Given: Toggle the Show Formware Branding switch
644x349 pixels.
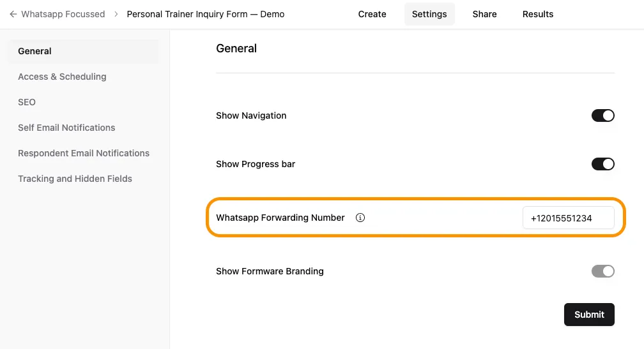Looking at the screenshot, I should 602,271.
